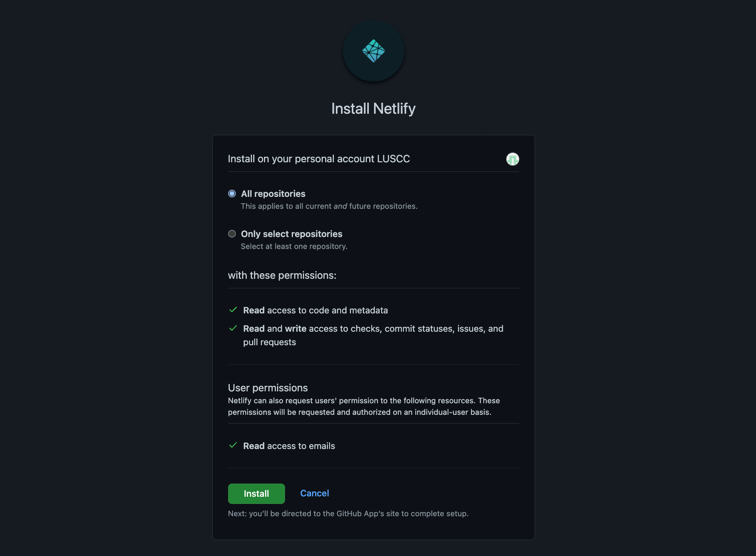Image resolution: width=756 pixels, height=556 pixels.
Task: Click the Cancel link
Action: [314, 493]
